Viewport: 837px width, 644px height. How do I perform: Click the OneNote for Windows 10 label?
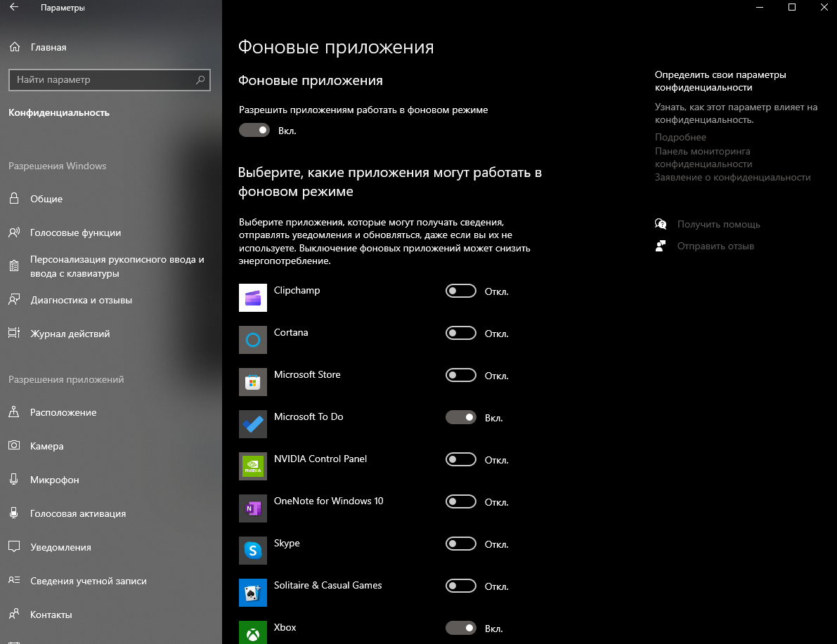point(328,501)
